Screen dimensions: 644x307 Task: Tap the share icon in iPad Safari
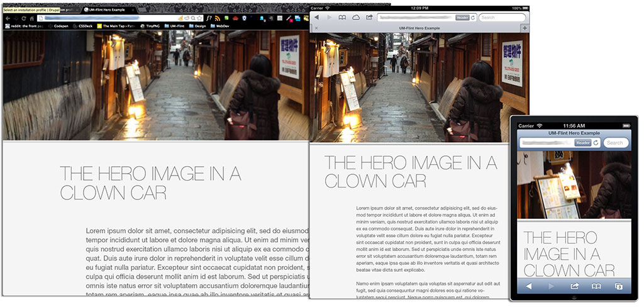(369, 18)
